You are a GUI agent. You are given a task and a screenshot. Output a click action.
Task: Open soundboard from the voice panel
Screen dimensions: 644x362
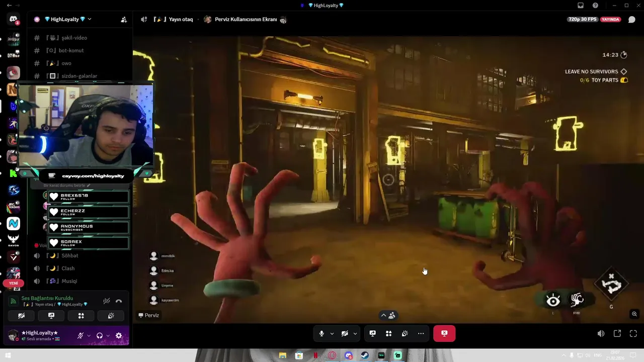coord(111,316)
